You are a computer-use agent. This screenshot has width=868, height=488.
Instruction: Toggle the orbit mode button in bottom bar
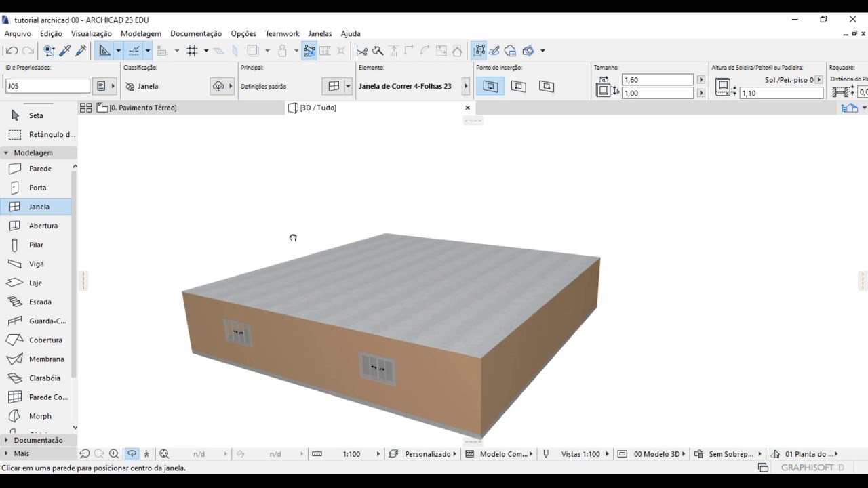point(132,454)
